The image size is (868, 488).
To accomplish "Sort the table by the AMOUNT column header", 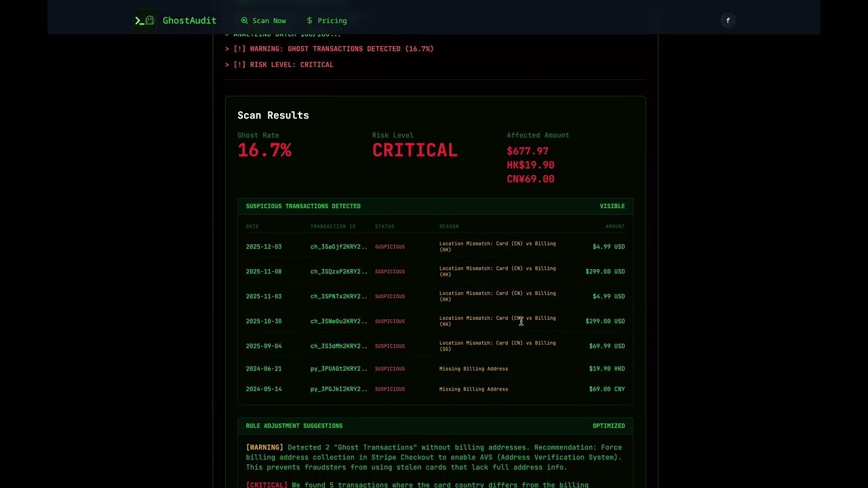I will coord(615,226).
